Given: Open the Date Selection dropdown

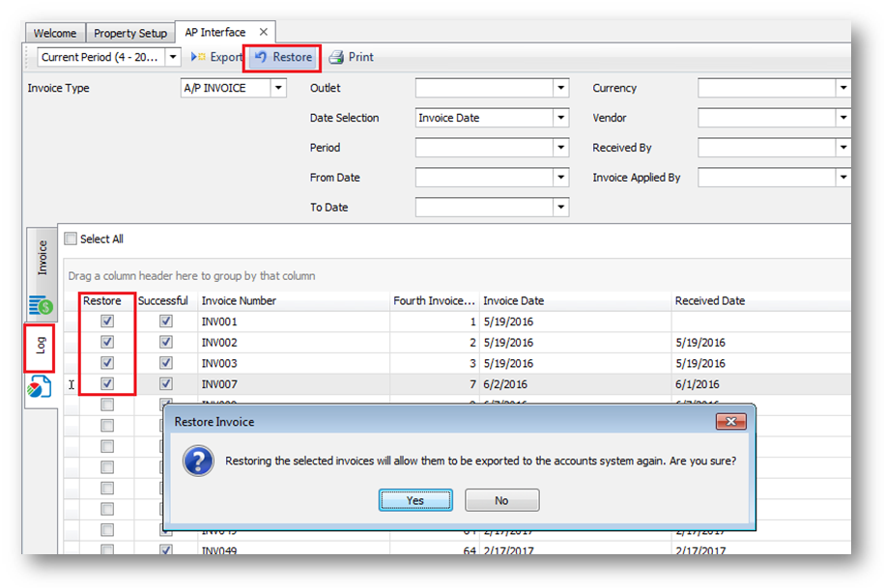Looking at the screenshot, I should tap(560, 118).
